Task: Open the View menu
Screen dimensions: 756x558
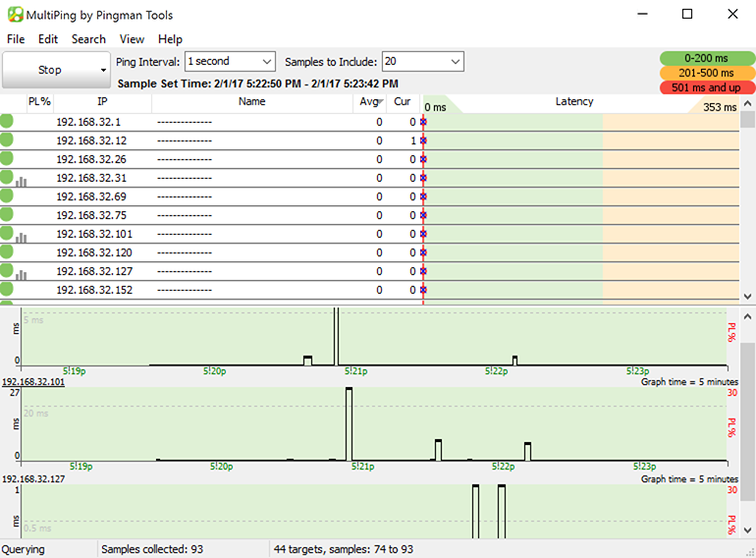Action: (132, 39)
